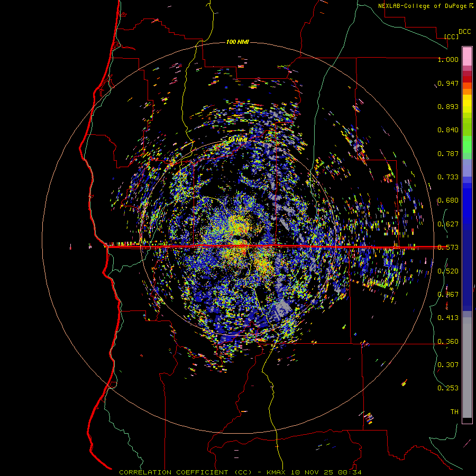476x476 pixels.
Task: Click the 0.253 scale value
Action: pyautogui.click(x=448, y=388)
